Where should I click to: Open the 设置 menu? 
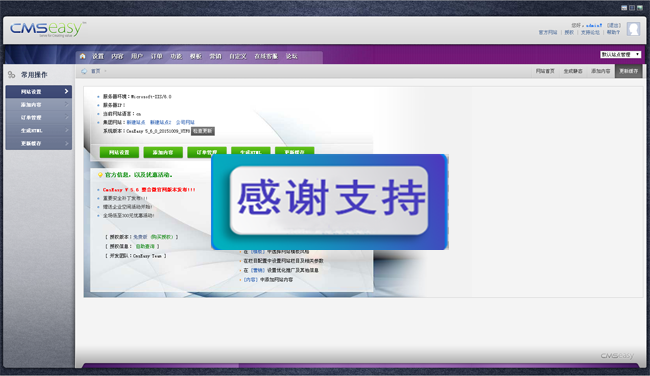coord(98,56)
